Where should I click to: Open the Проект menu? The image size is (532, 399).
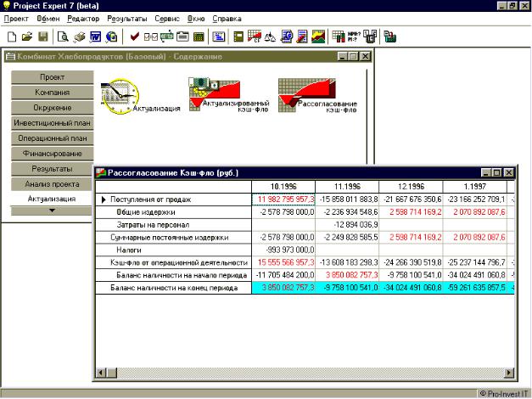[16, 19]
